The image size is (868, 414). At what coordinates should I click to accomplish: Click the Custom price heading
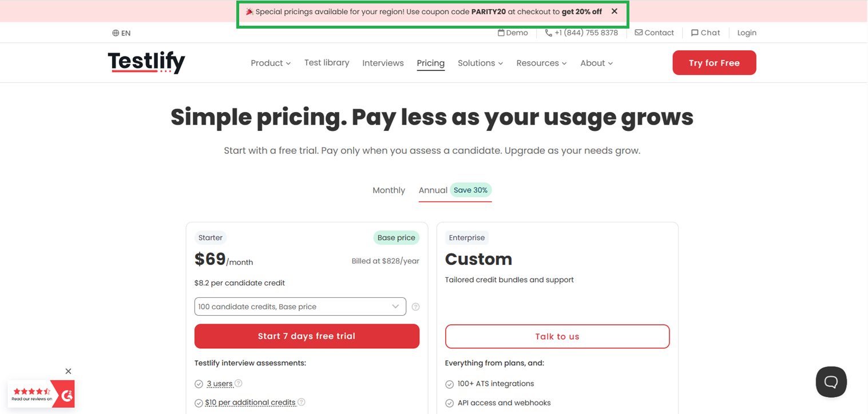pyautogui.click(x=479, y=259)
